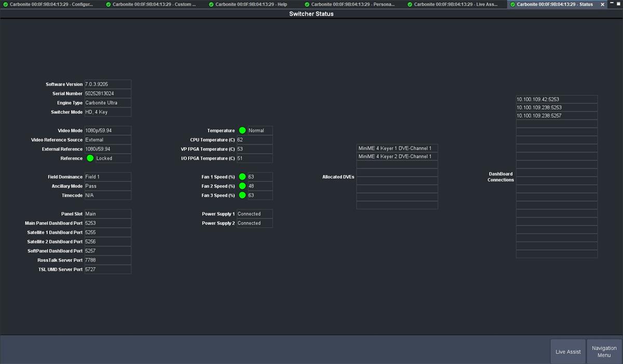Click the Fan 1 Speed status light
This screenshot has height=364, width=623.
pos(242,176)
